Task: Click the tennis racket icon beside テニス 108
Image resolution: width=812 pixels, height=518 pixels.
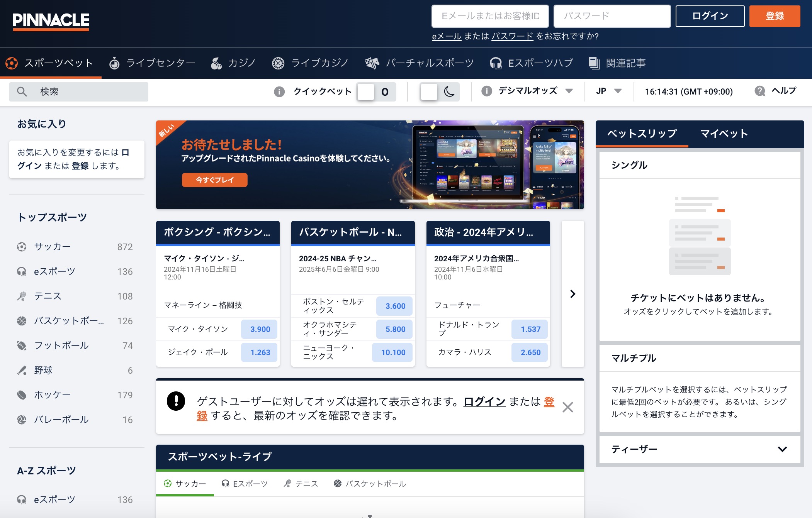Action: (22, 296)
